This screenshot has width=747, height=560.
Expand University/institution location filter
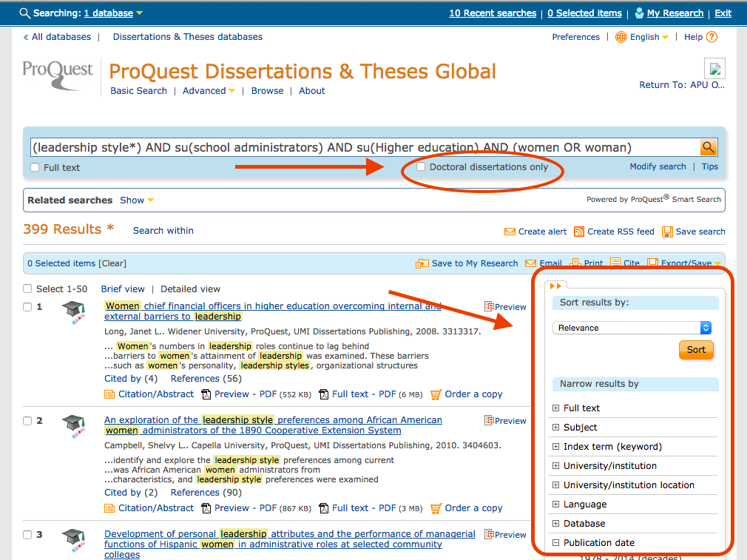tap(555, 485)
